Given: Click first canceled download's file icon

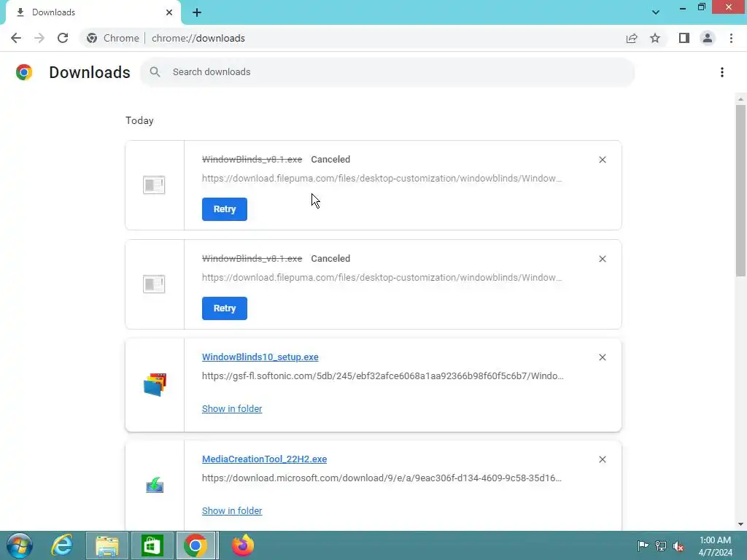Looking at the screenshot, I should 154,184.
